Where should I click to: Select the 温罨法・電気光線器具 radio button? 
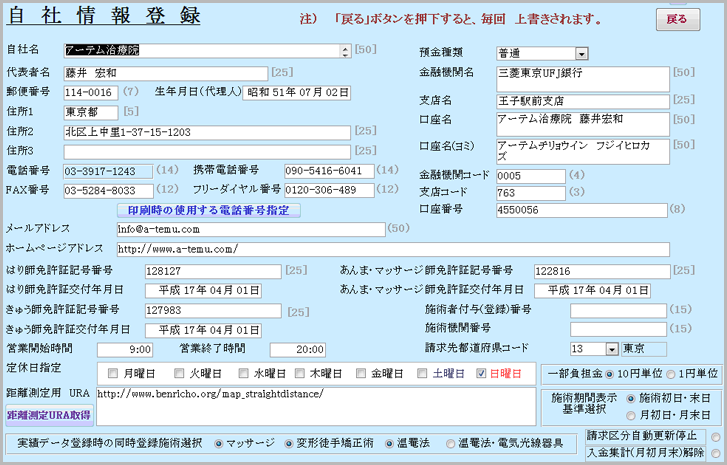[451, 442]
